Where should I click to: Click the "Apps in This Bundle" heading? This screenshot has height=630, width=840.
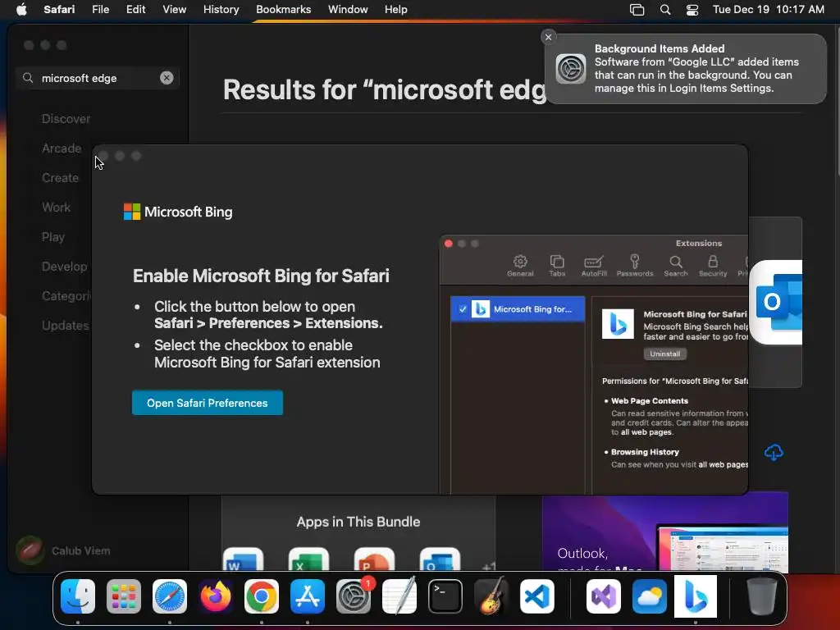pyautogui.click(x=358, y=522)
